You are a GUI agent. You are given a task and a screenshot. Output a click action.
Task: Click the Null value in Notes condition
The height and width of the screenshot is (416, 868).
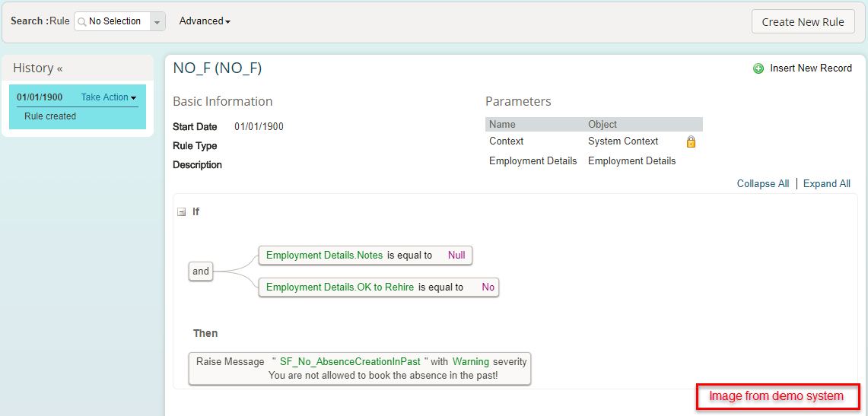pos(456,256)
